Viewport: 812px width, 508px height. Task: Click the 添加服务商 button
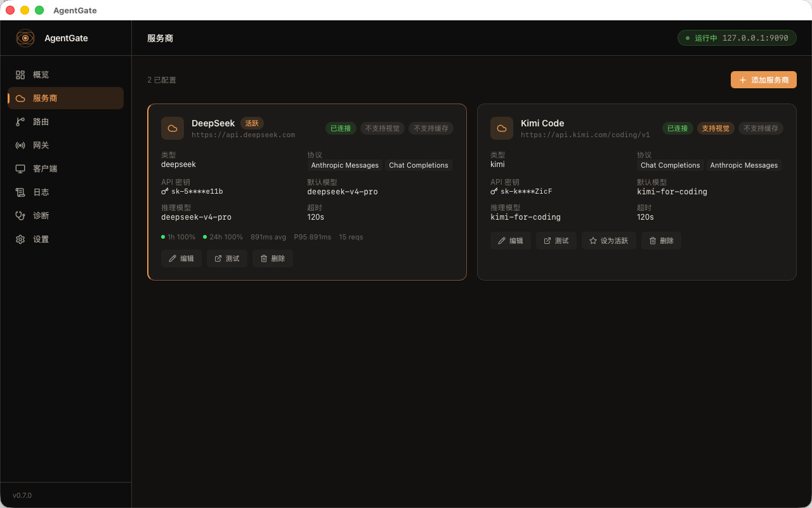[x=764, y=80]
